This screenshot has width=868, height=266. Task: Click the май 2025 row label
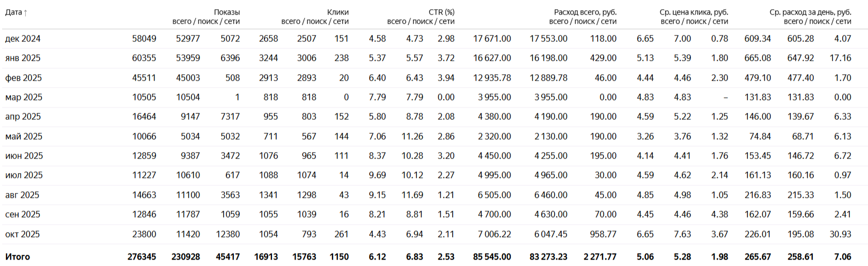pos(24,136)
